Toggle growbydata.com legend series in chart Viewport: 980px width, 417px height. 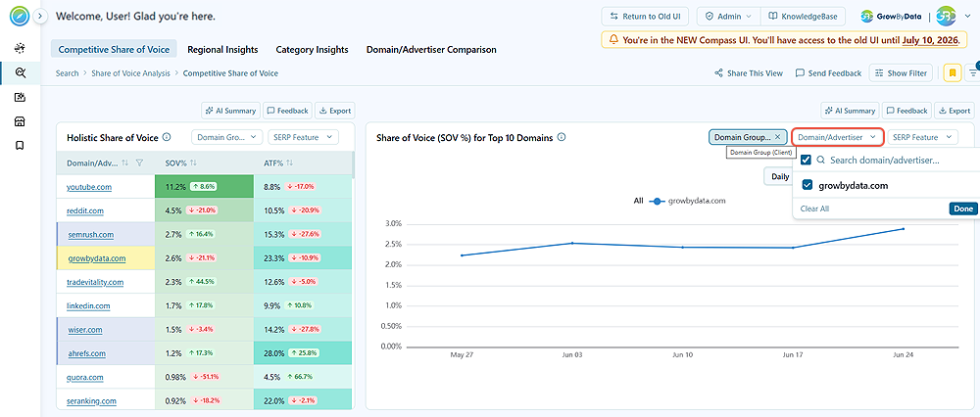click(x=688, y=201)
